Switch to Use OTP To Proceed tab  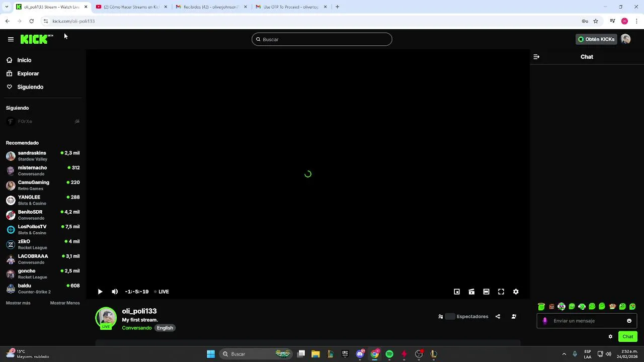[x=291, y=7]
